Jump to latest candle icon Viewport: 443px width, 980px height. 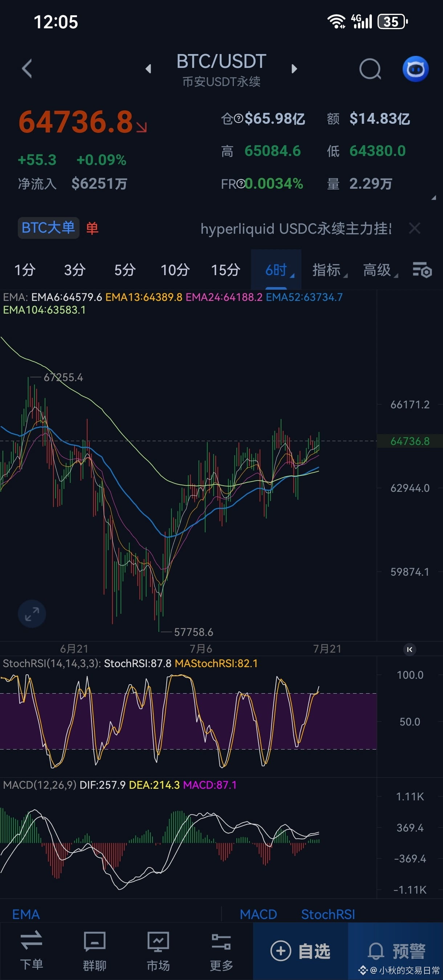[410, 649]
